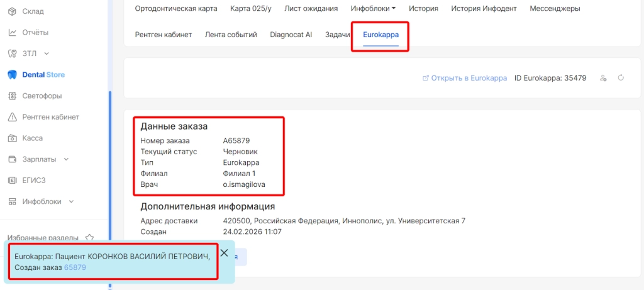Star the Избранные разделы favorites section
This screenshot has width=644, height=290.
point(89,238)
